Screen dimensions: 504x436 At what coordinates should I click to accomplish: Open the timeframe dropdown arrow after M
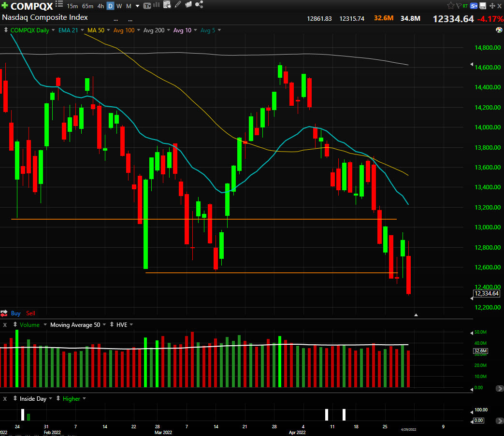click(x=137, y=6)
